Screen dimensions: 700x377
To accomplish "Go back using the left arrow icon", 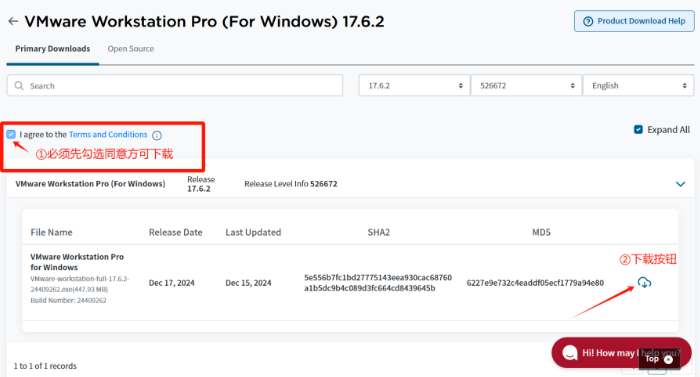I will click(13, 21).
